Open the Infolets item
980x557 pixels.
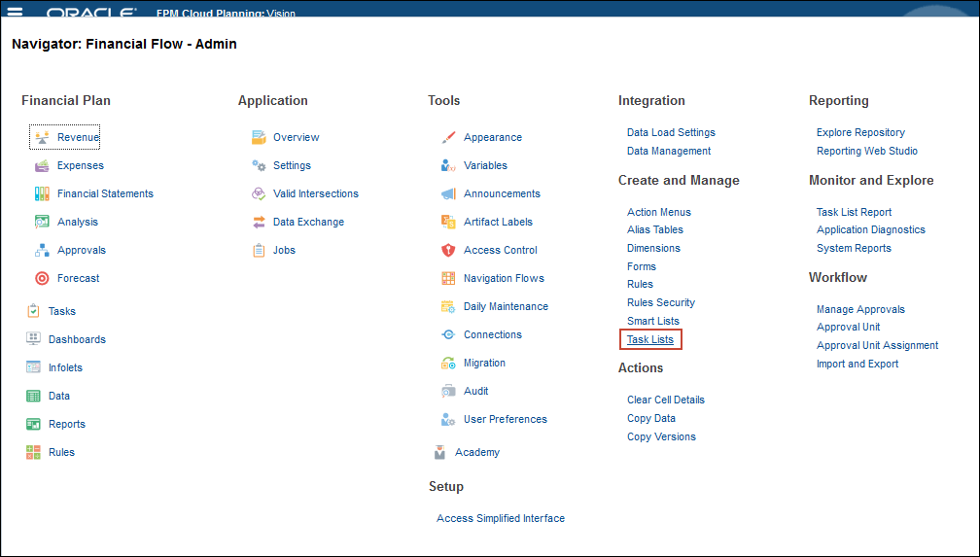pos(65,367)
